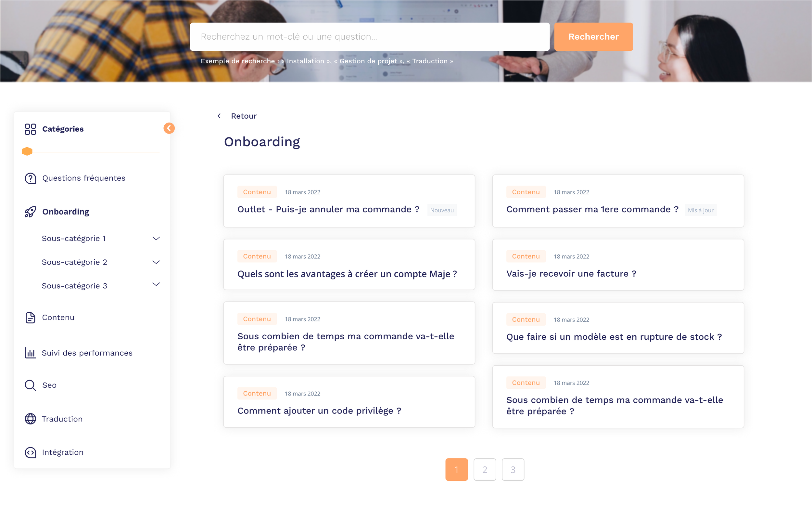
Task: Click the Catégories grid icon
Action: click(30, 129)
